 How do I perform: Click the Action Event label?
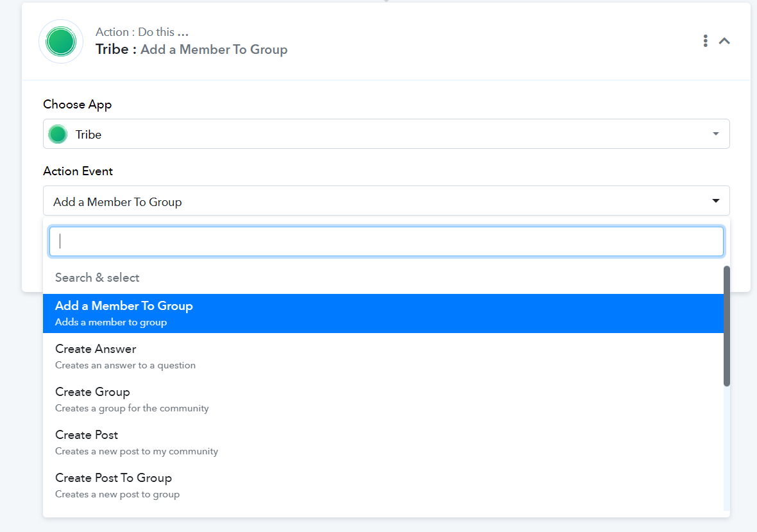click(78, 171)
